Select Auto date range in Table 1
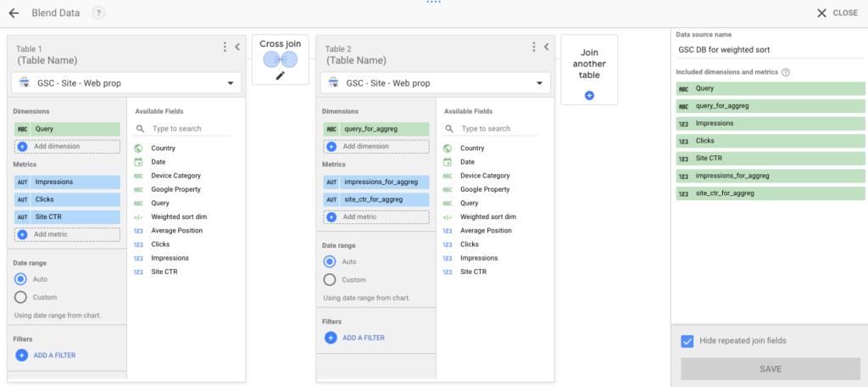The width and height of the screenshot is (868, 387). click(x=20, y=279)
